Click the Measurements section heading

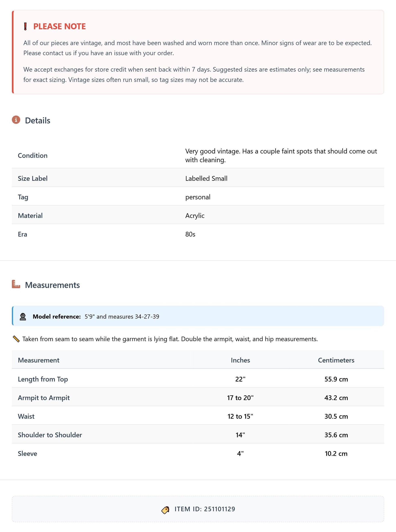[52, 285]
